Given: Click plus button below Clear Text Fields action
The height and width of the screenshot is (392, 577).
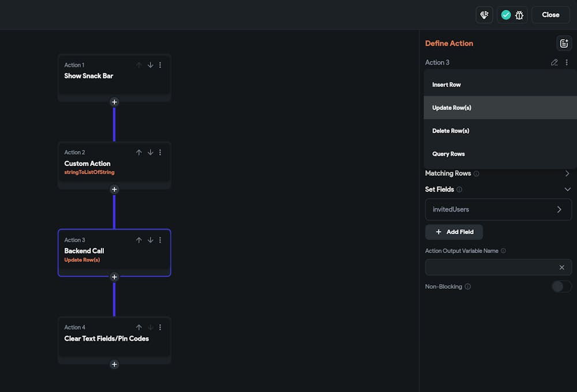Looking at the screenshot, I should click(x=114, y=364).
